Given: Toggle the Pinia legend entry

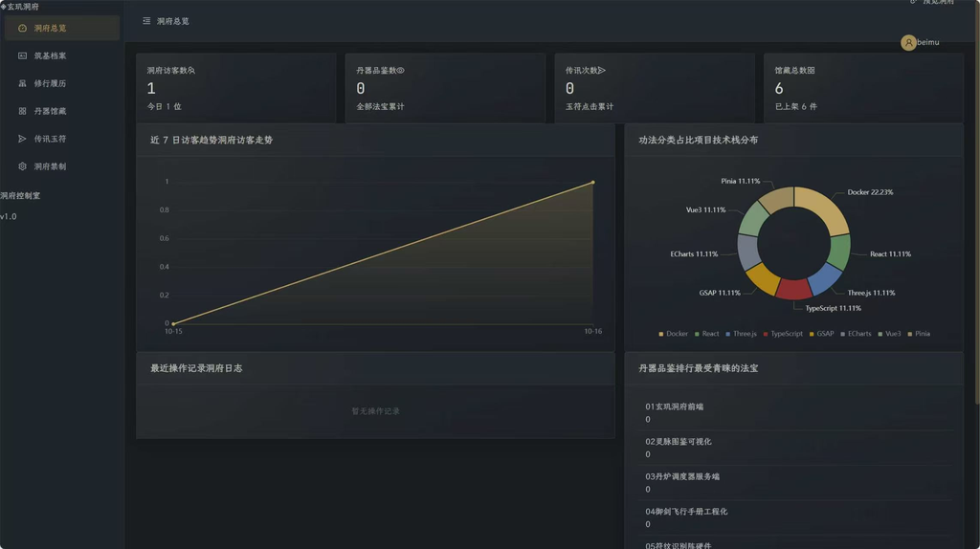Looking at the screenshot, I should pyautogui.click(x=918, y=334).
